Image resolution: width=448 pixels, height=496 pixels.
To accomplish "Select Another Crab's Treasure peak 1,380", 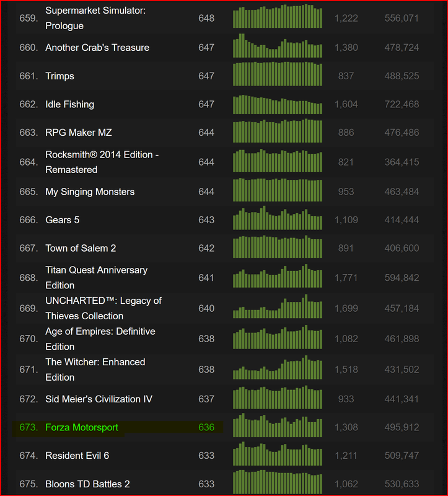I will coord(346,48).
